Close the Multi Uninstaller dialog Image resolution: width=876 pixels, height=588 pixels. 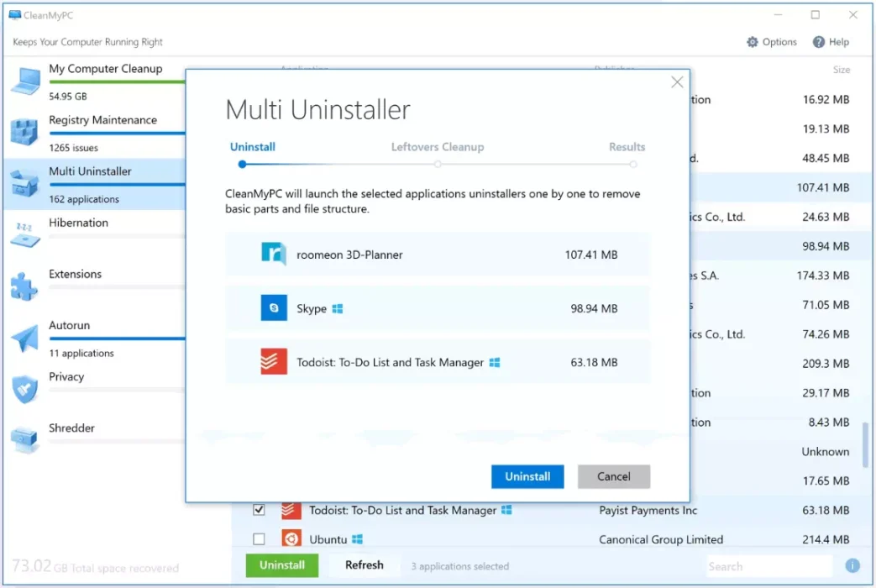pos(677,82)
